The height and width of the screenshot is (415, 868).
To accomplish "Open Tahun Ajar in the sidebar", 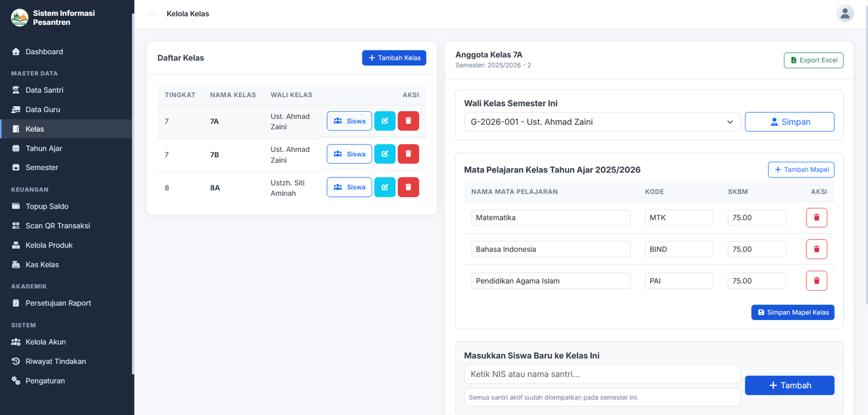I will pos(66,148).
